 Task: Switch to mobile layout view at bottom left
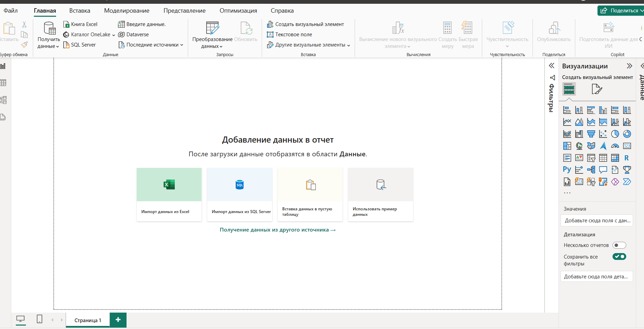pyautogui.click(x=39, y=319)
